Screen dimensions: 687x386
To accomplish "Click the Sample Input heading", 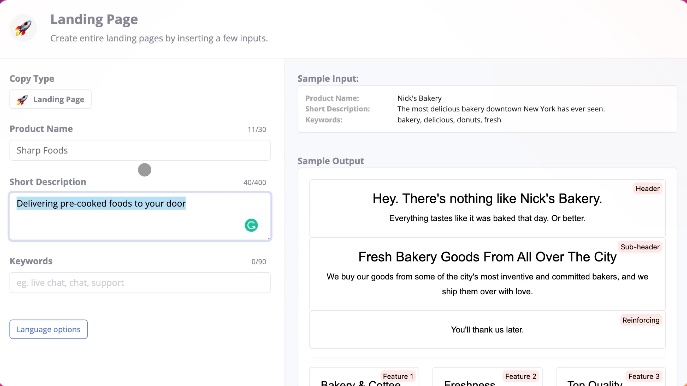I will click(328, 79).
